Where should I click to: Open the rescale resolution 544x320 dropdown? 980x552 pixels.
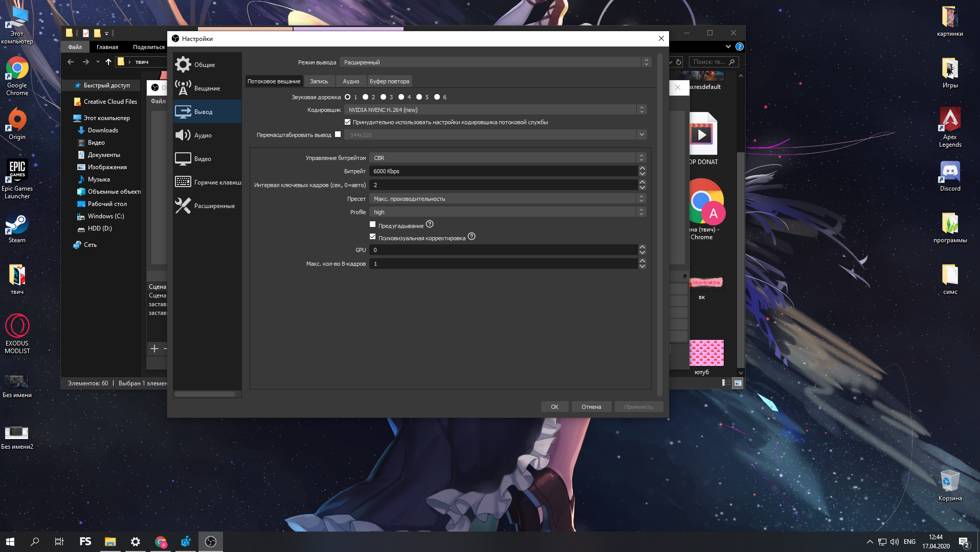point(495,135)
